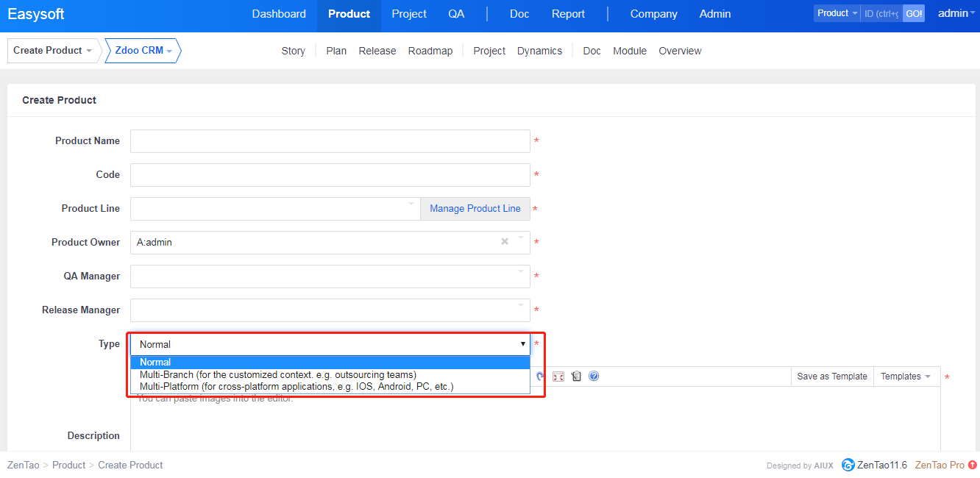Select Multi-Branch option in Type list
This screenshot has width=980, height=478.
278,374
